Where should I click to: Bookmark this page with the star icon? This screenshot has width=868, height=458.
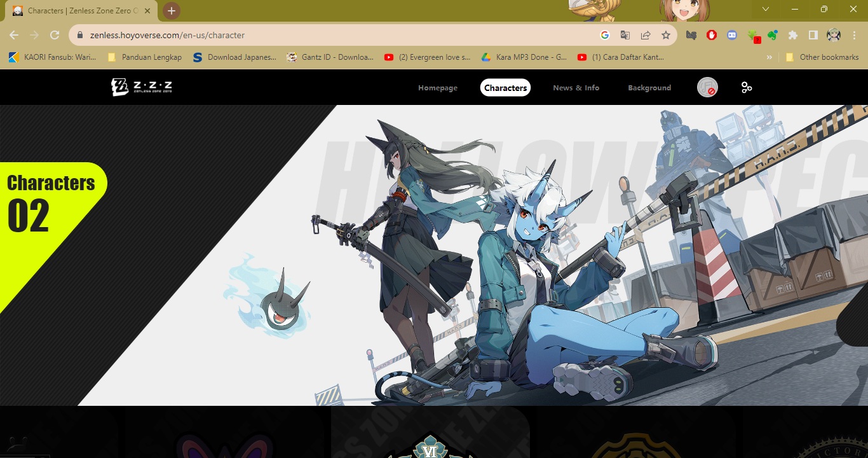click(x=665, y=36)
